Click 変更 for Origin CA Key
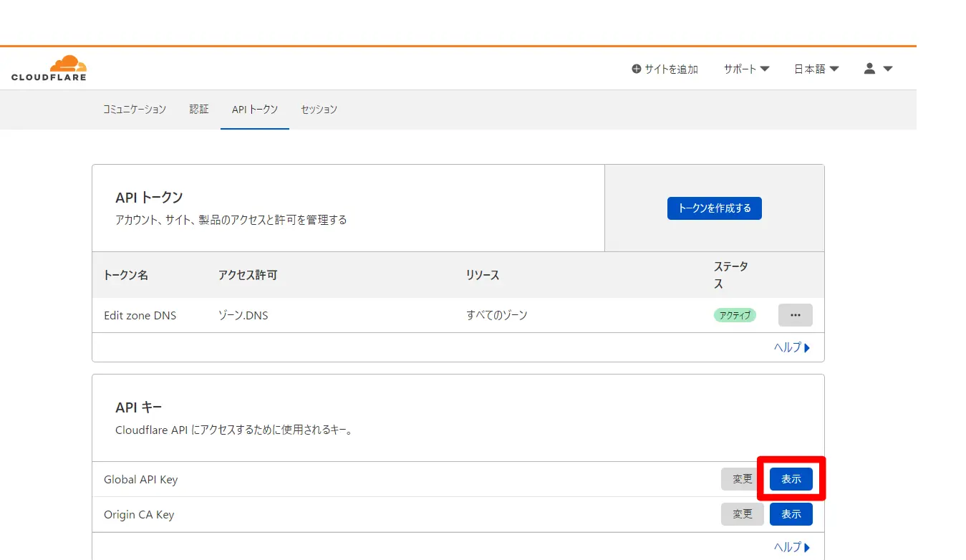Viewport: 966px width, 560px height. [x=743, y=514]
